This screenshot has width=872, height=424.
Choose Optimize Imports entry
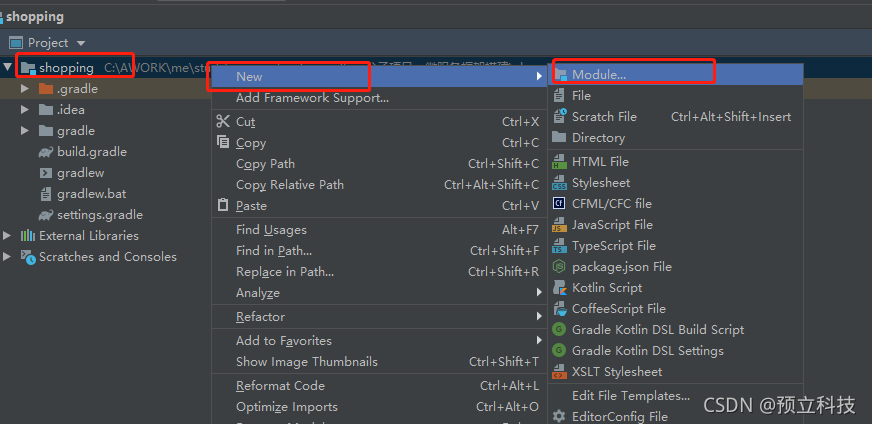tap(379, 407)
